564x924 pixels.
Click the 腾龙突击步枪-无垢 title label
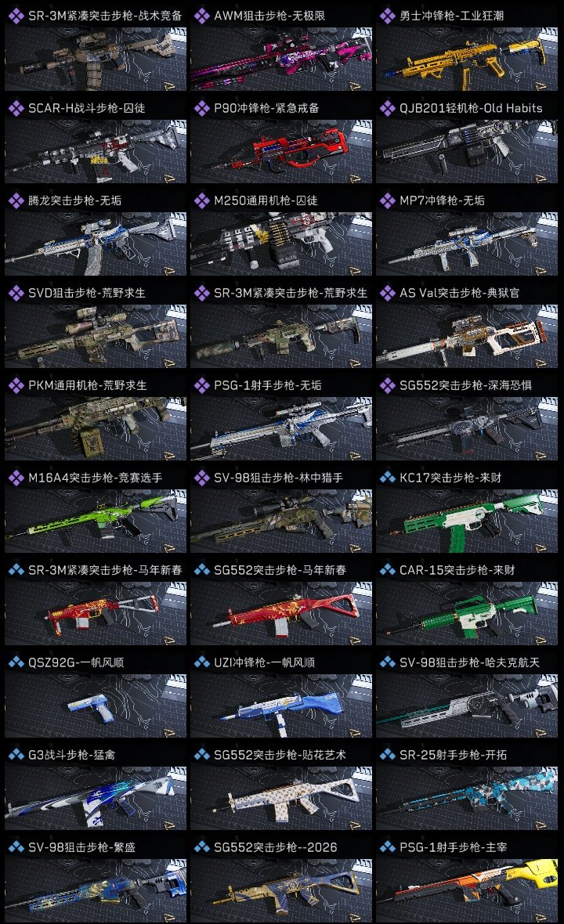click(x=75, y=201)
